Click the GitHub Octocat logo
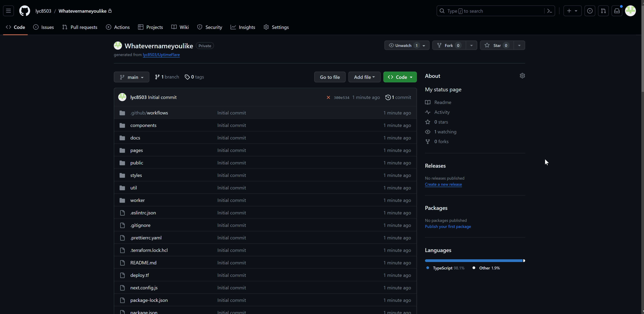Image resolution: width=644 pixels, height=314 pixels. [25, 11]
